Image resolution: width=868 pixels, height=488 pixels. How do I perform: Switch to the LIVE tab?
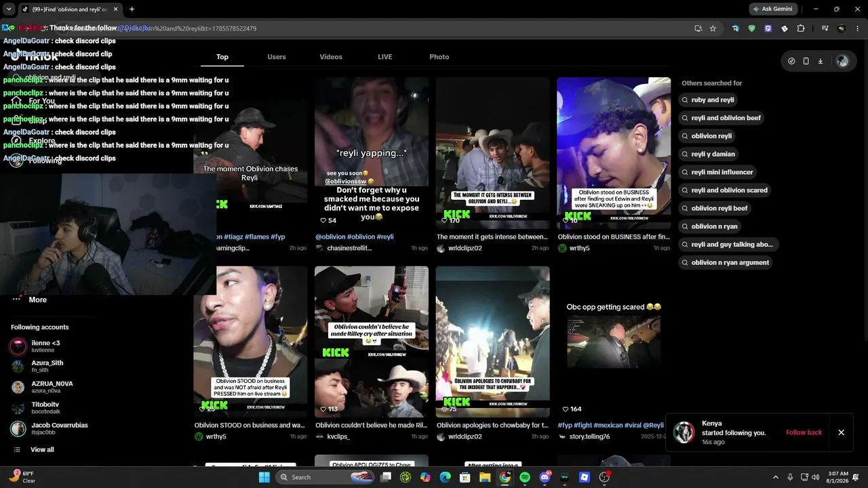pos(385,57)
